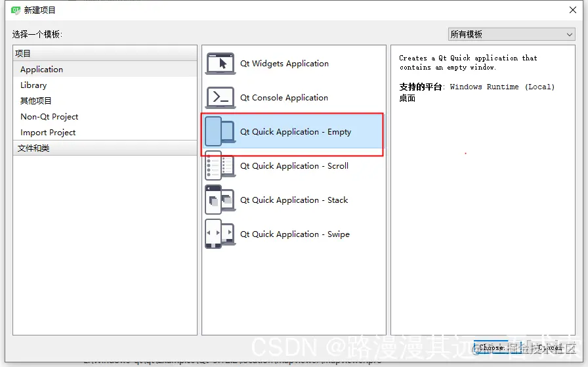Image resolution: width=588 pixels, height=367 pixels.
Task: Close the 新建项目 dialog
Action: [573, 10]
